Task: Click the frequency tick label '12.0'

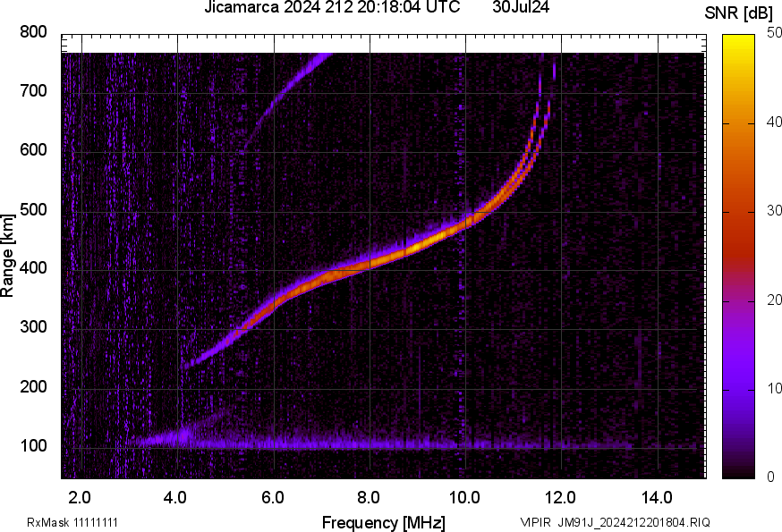Action: click(561, 497)
